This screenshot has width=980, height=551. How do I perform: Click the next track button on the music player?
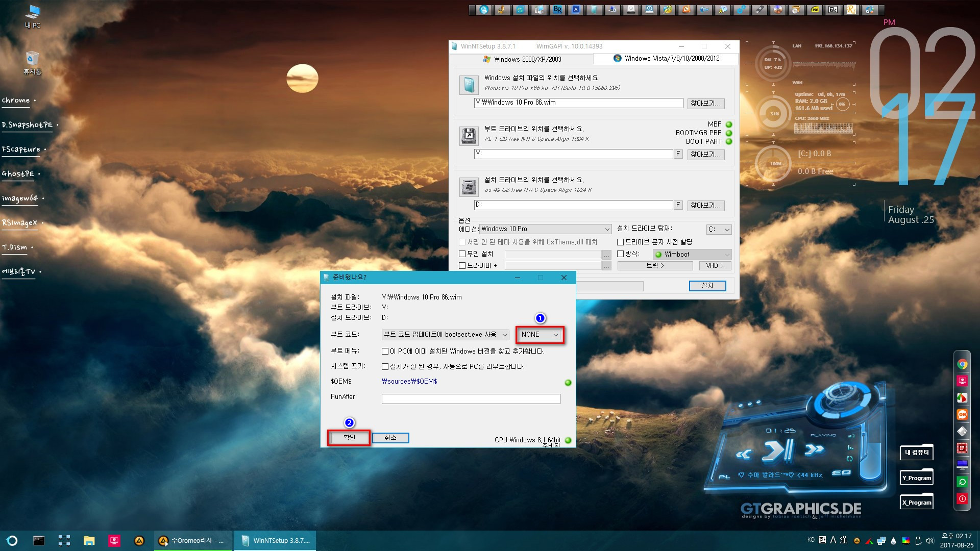click(814, 449)
